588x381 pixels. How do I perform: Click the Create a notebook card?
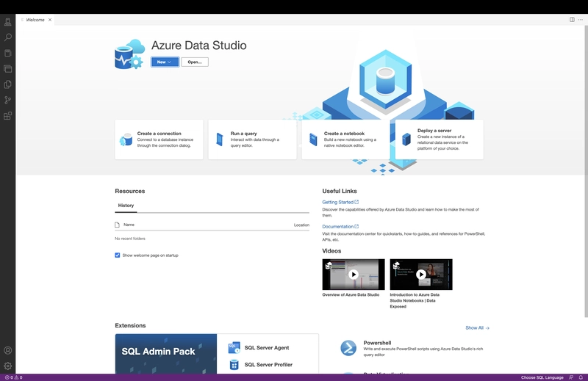pyautogui.click(x=345, y=139)
